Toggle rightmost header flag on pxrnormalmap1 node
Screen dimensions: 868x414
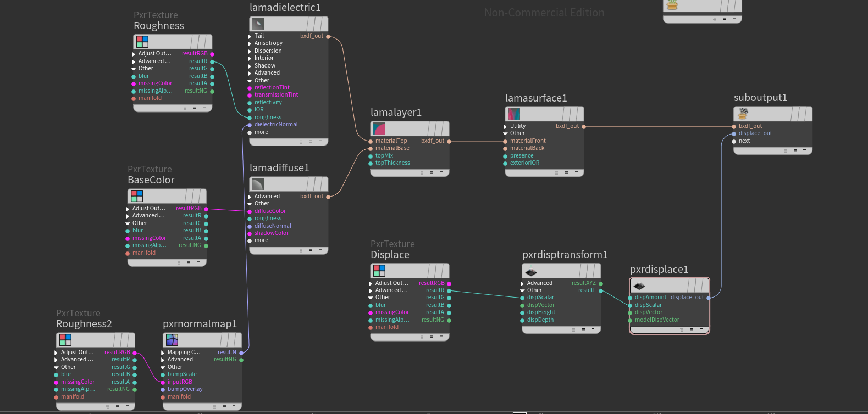(239, 339)
